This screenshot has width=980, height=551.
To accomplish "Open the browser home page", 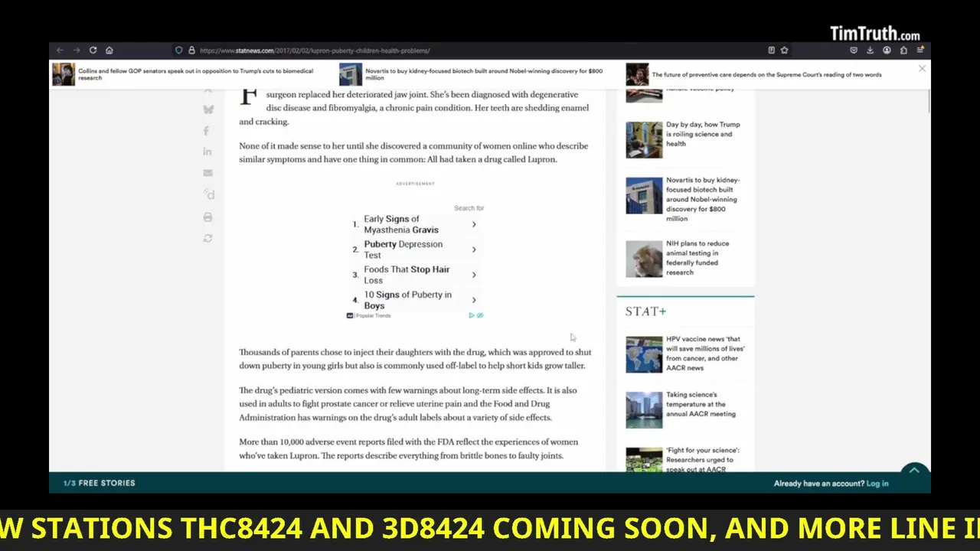I will (x=109, y=51).
